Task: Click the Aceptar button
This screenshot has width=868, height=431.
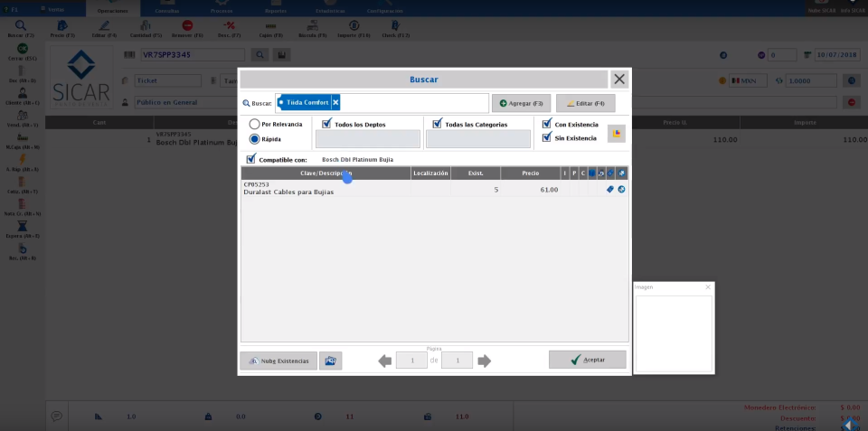Action: (588, 360)
